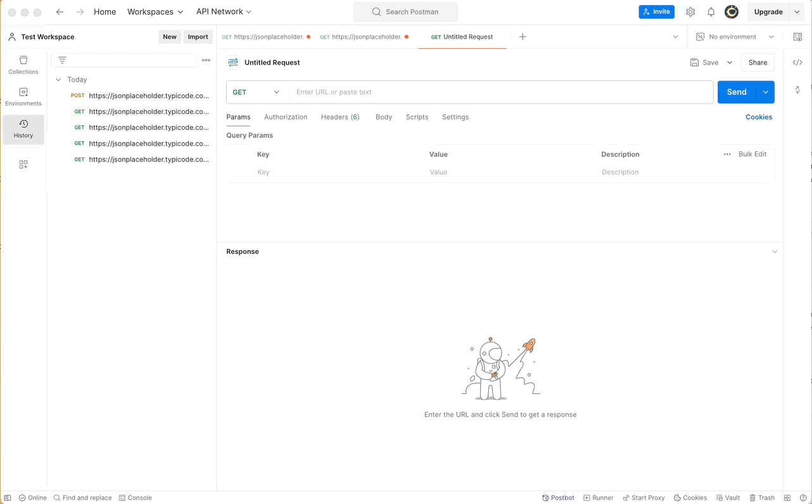
Task: Open the settings gear icon
Action: click(x=690, y=12)
